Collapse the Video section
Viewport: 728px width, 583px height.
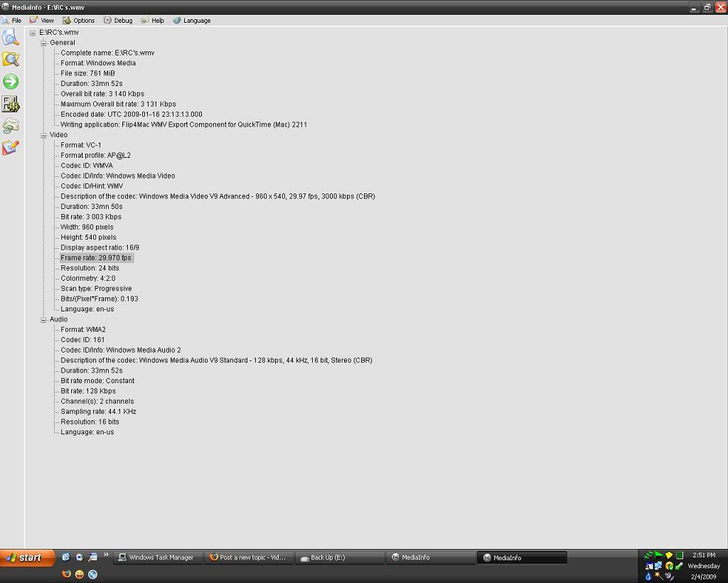(x=43, y=136)
